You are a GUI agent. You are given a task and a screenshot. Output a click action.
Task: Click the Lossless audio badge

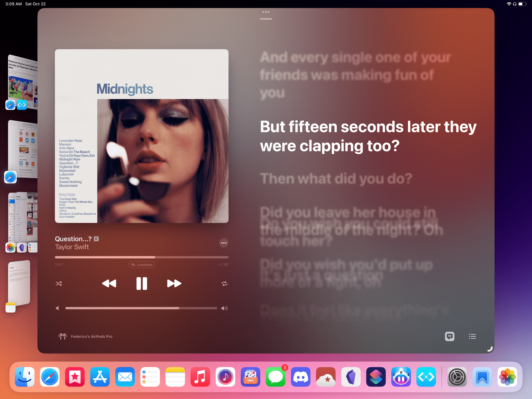click(x=142, y=265)
